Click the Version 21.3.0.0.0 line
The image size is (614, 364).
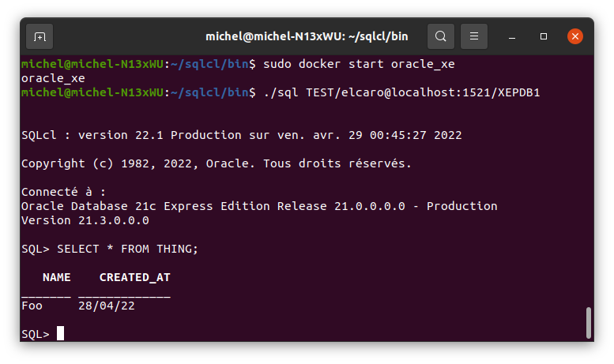pyautogui.click(x=85, y=220)
